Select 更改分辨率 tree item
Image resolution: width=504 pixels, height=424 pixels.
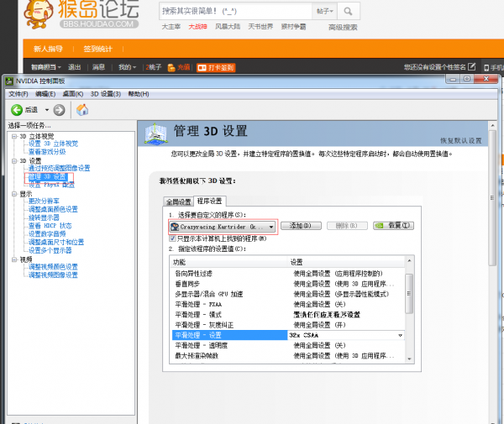44,201
